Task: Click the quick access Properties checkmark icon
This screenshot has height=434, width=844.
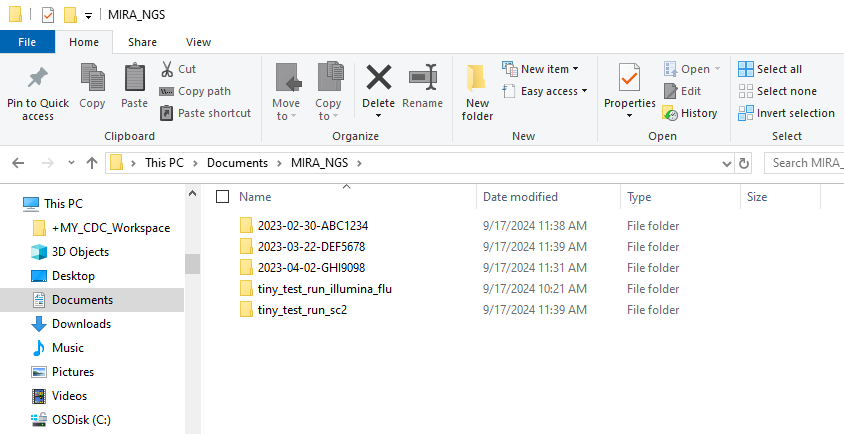Action: click(48, 15)
